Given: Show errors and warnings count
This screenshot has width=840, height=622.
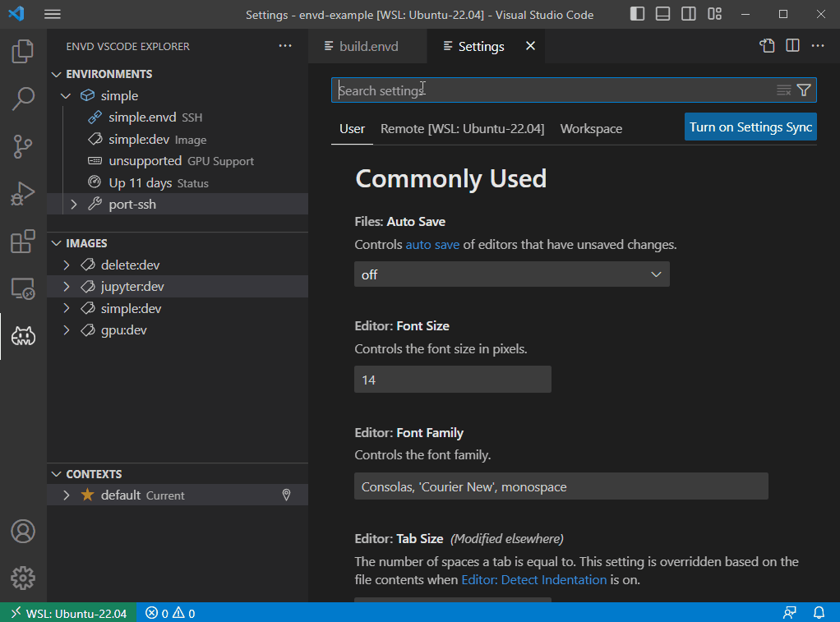Looking at the screenshot, I should click(x=170, y=613).
